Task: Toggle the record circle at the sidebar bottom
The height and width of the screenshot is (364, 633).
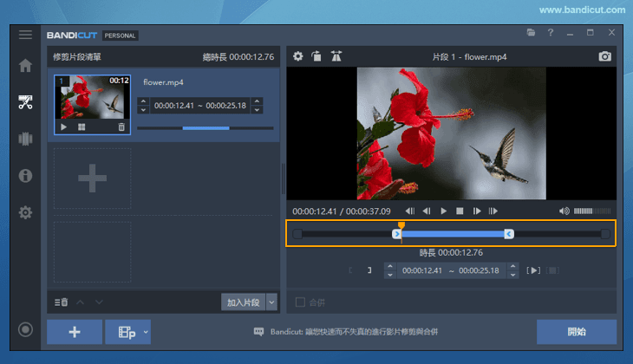Action: click(x=25, y=330)
